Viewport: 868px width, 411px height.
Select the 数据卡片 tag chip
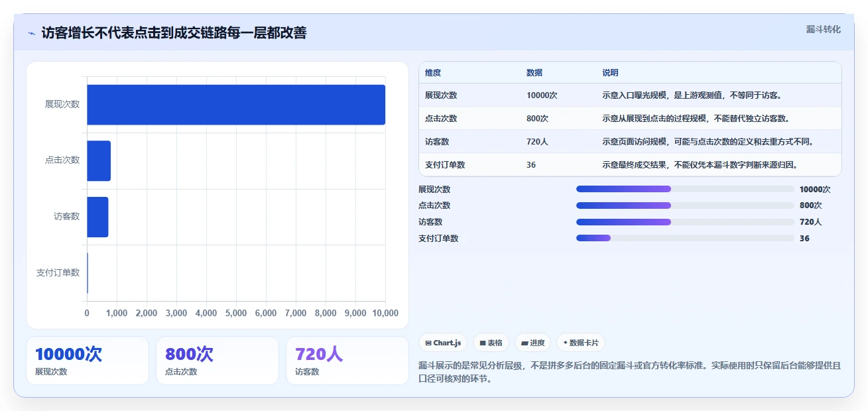coord(581,343)
